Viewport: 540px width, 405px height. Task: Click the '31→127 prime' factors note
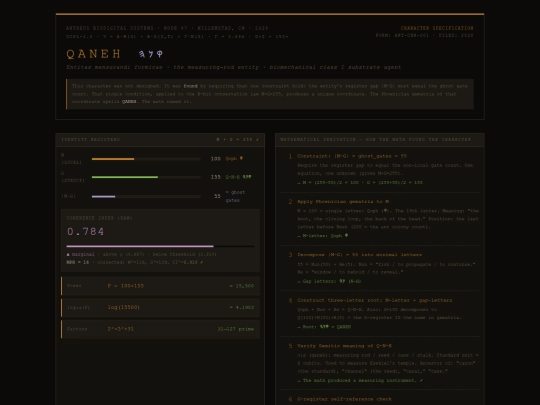tap(236, 329)
